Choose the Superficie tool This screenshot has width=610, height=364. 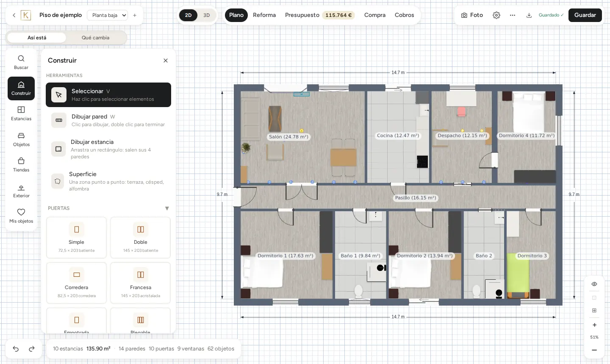tap(108, 181)
